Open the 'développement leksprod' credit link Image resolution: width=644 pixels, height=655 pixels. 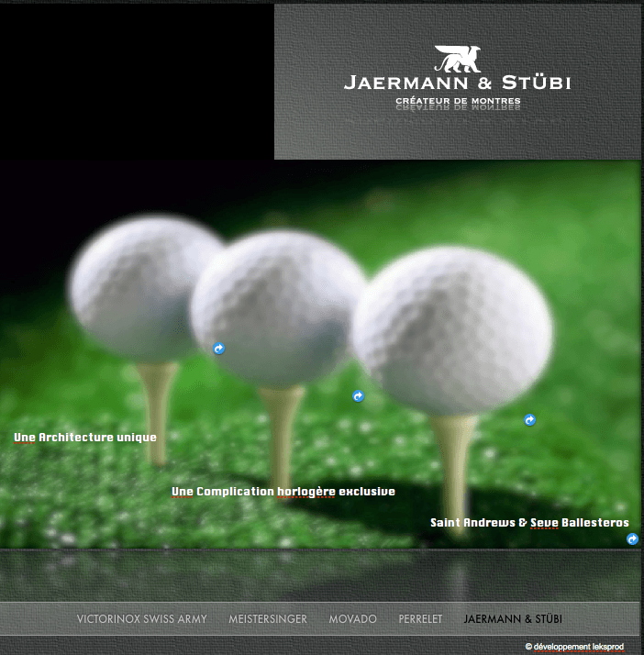point(574,647)
